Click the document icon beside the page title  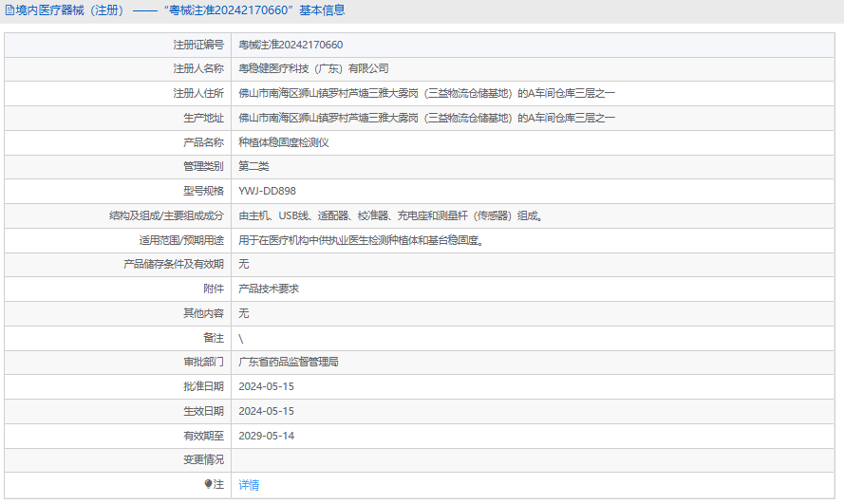(9, 10)
